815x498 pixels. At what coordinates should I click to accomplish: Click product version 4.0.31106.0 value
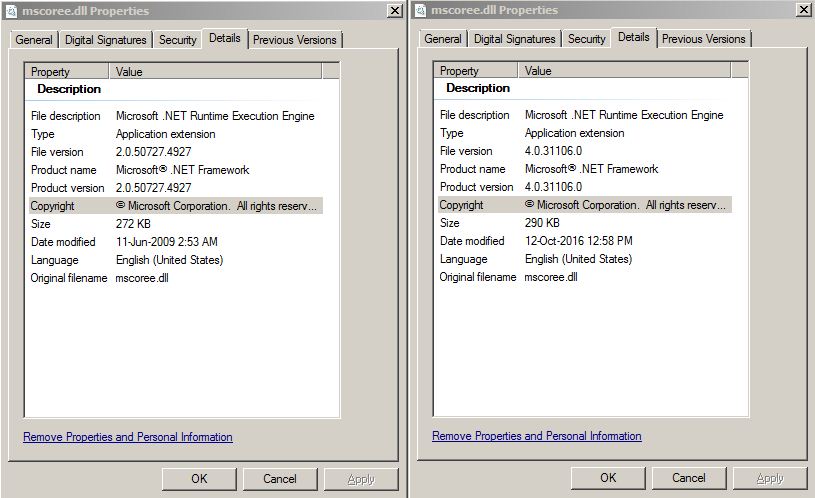pyautogui.click(x=554, y=187)
